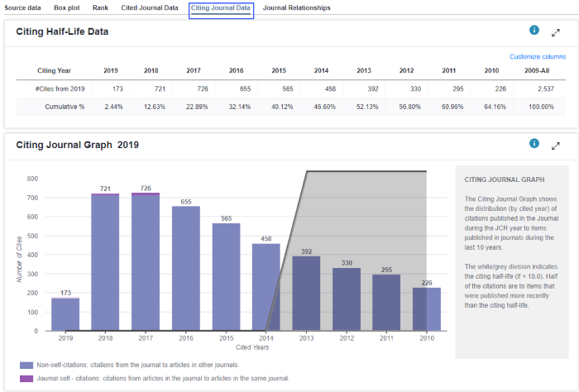Image resolution: width=579 pixels, height=392 pixels.
Task: Click the 2009-All column header
Action: point(537,70)
